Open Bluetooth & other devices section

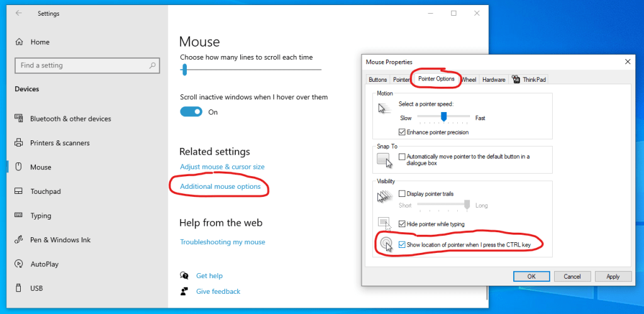[70, 119]
